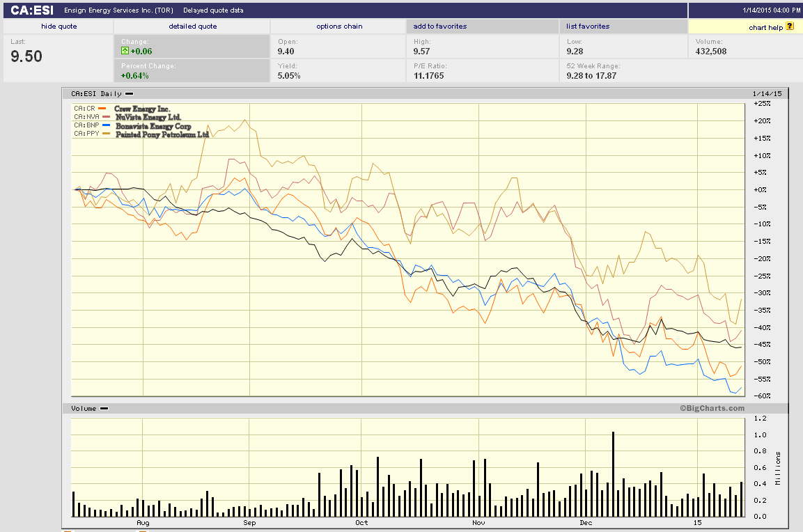
Task: Click the -30% y-axis label
Action: [x=762, y=293]
